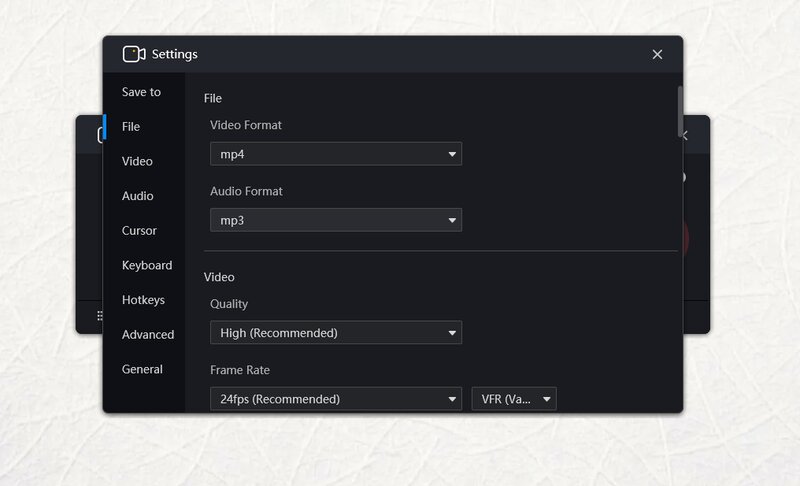Open the Video Format dropdown showing mp4
Image resolution: width=800 pixels, height=486 pixels.
(x=336, y=154)
